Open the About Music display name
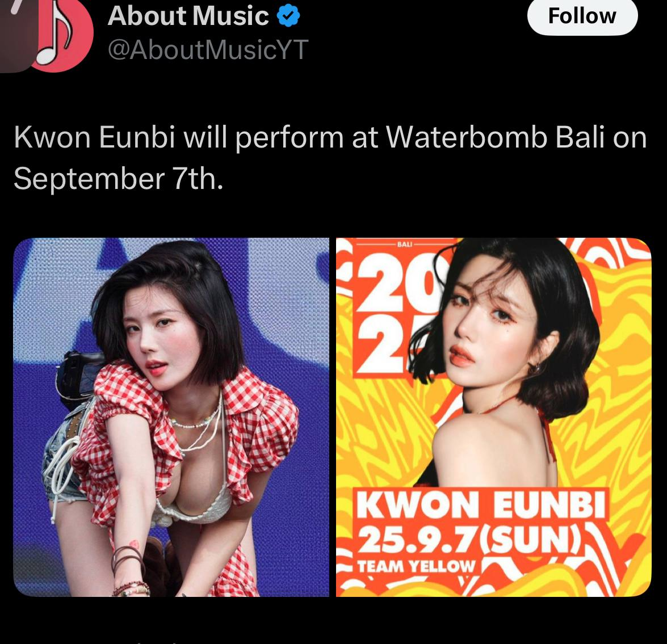667x644 pixels. pyautogui.click(x=188, y=16)
